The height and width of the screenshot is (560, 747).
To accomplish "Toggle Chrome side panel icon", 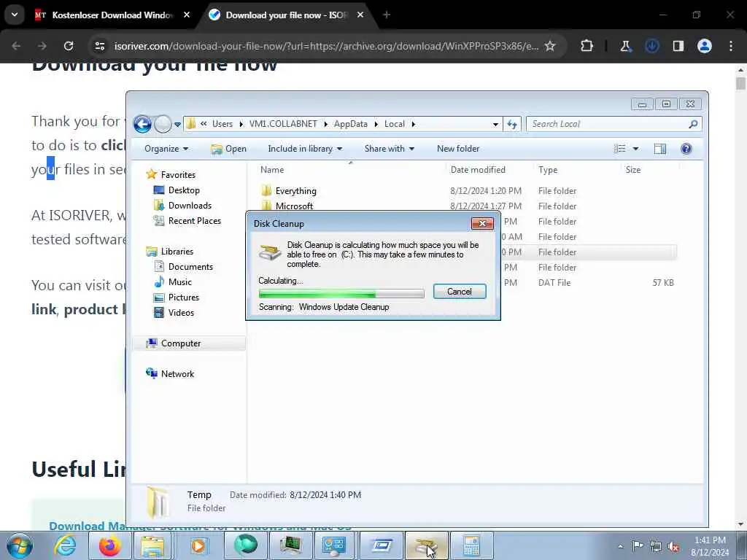I will point(678,46).
